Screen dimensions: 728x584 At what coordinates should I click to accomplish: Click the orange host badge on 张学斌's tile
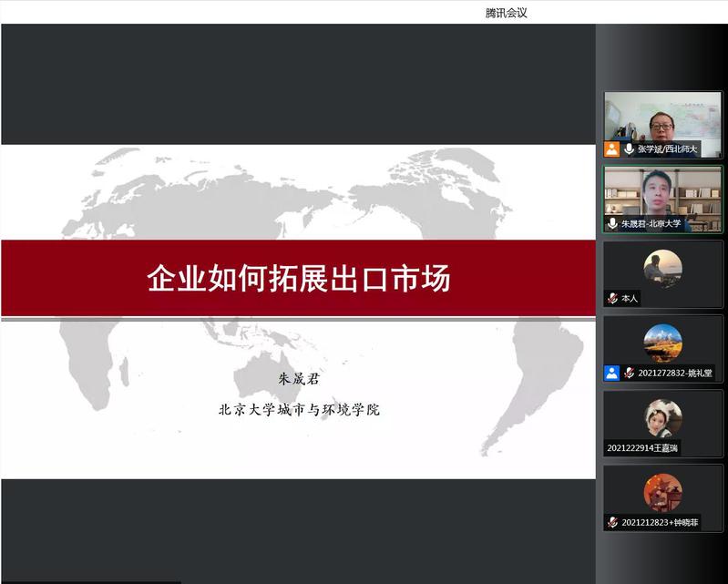coord(612,149)
